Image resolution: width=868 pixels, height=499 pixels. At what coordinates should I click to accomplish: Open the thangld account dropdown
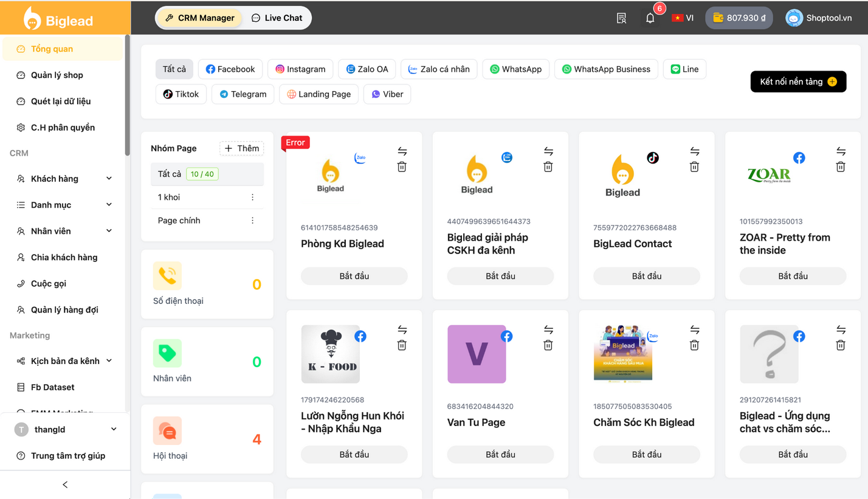point(65,430)
